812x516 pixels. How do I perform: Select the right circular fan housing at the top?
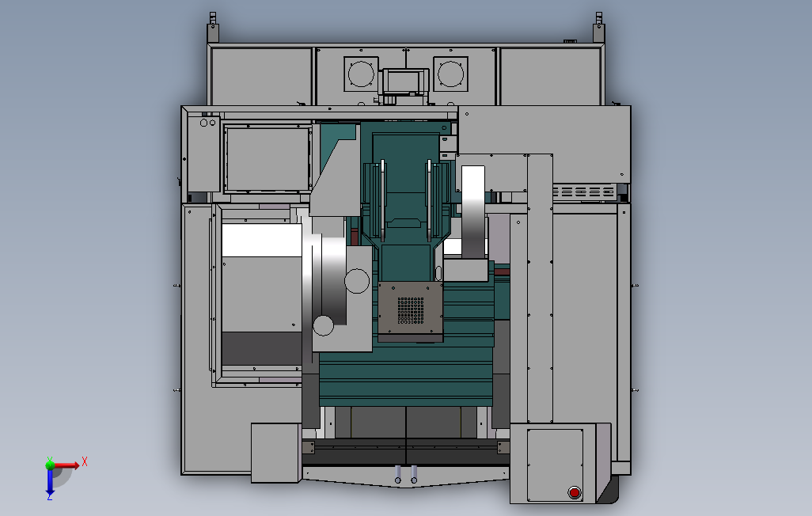450,74
